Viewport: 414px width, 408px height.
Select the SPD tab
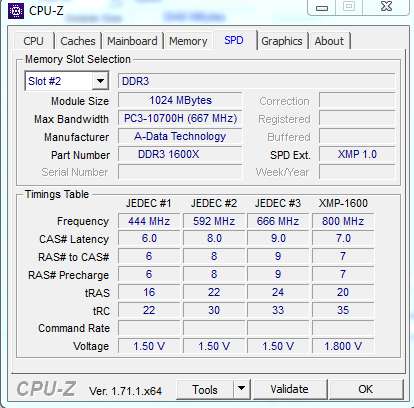pos(234,40)
